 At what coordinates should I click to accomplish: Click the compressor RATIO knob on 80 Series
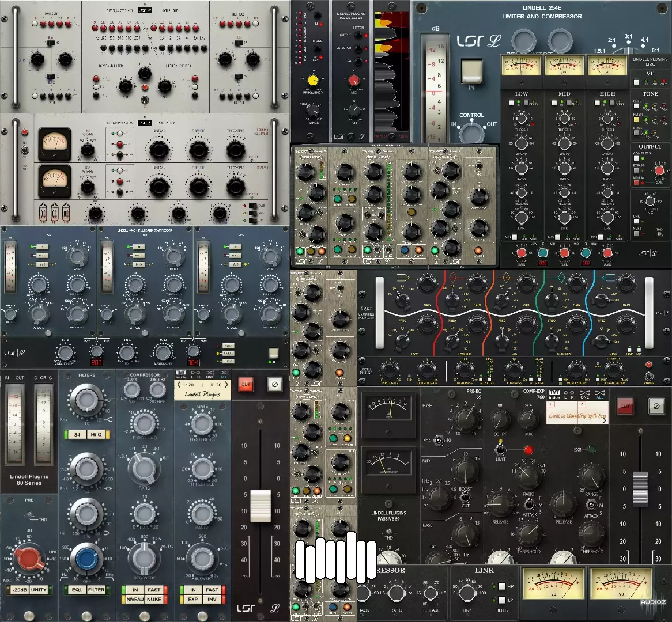(x=144, y=468)
